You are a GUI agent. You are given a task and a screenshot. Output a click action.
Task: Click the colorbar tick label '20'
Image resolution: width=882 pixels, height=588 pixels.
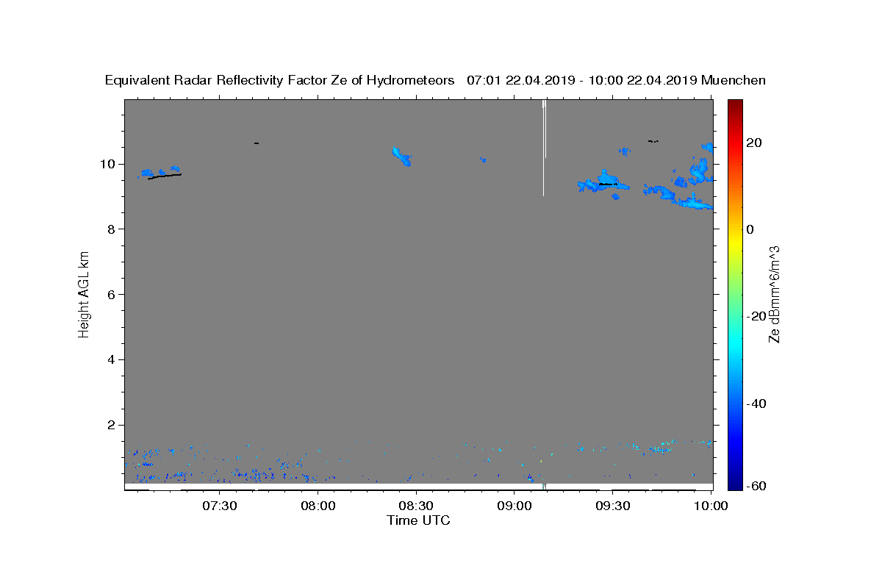pos(753,143)
